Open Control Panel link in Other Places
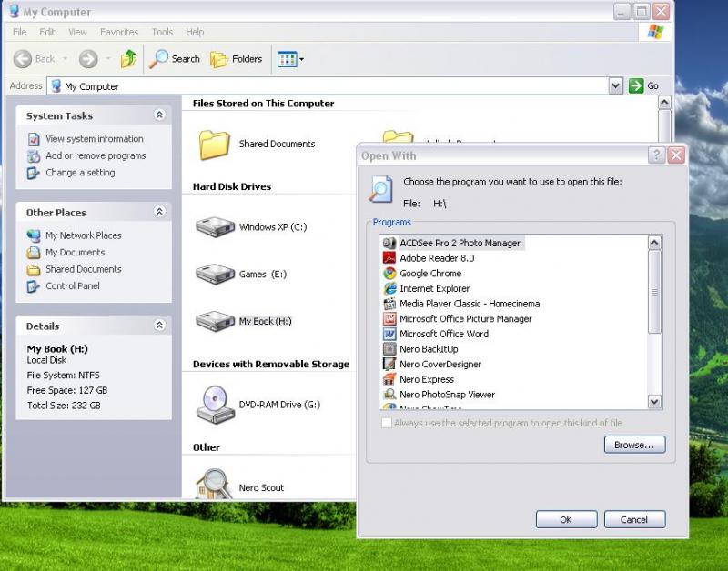 [x=73, y=286]
